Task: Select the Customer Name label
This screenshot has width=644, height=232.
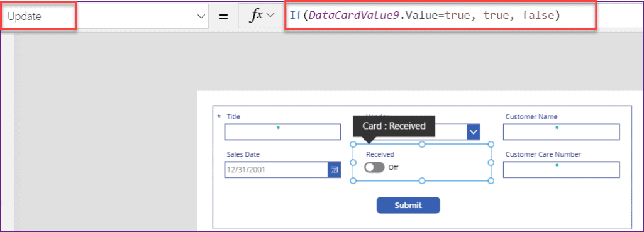Action: point(531,116)
